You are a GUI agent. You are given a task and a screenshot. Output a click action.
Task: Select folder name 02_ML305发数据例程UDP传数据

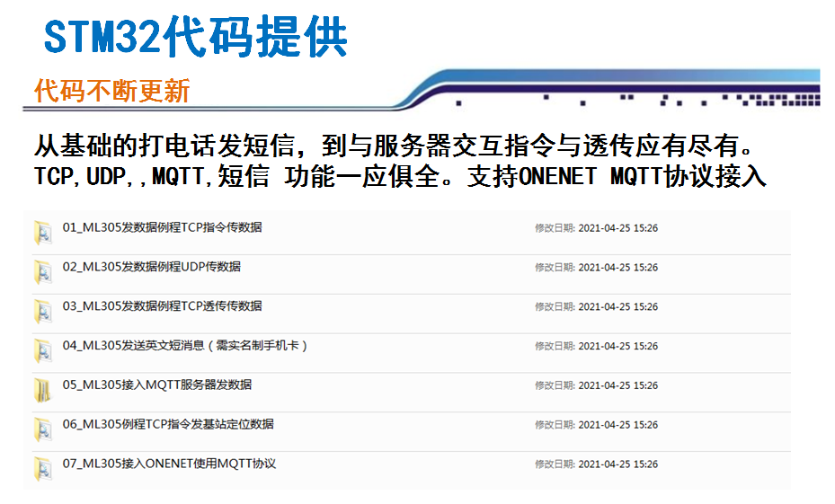[152, 267]
